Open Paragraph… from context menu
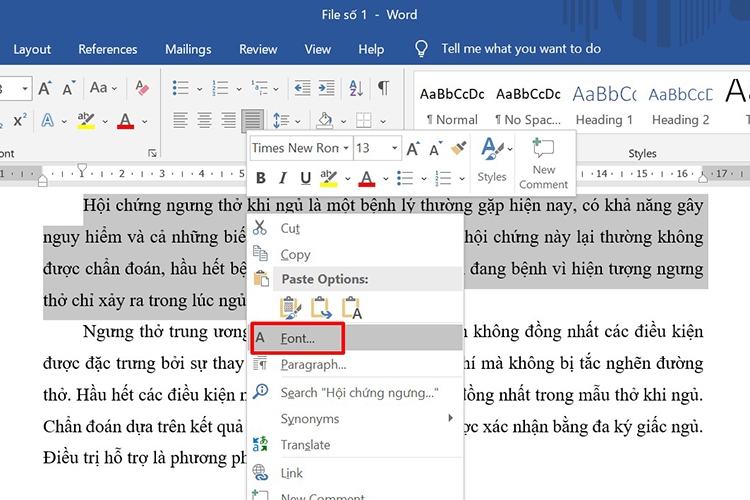750x500 pixels. [355, 365]
